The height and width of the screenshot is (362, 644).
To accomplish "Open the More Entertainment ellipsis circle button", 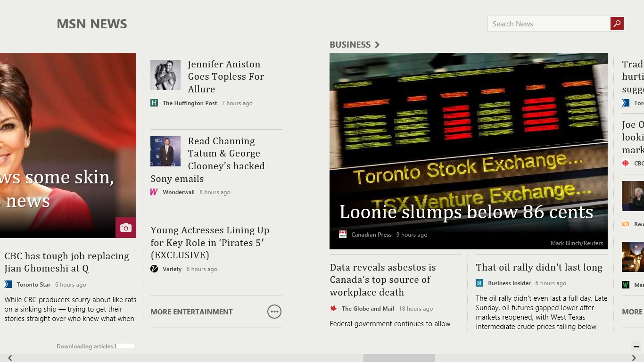I will point(274,312).
